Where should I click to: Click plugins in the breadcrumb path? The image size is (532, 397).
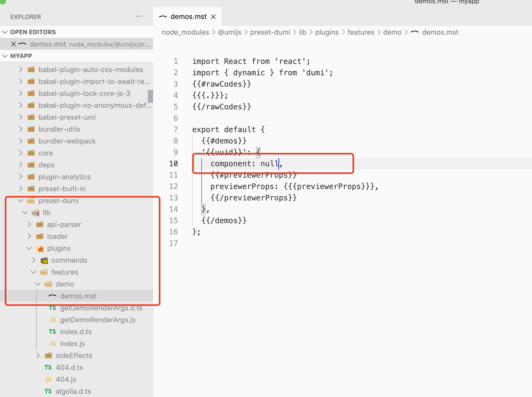pyautogui.click(x=327, y=32)
